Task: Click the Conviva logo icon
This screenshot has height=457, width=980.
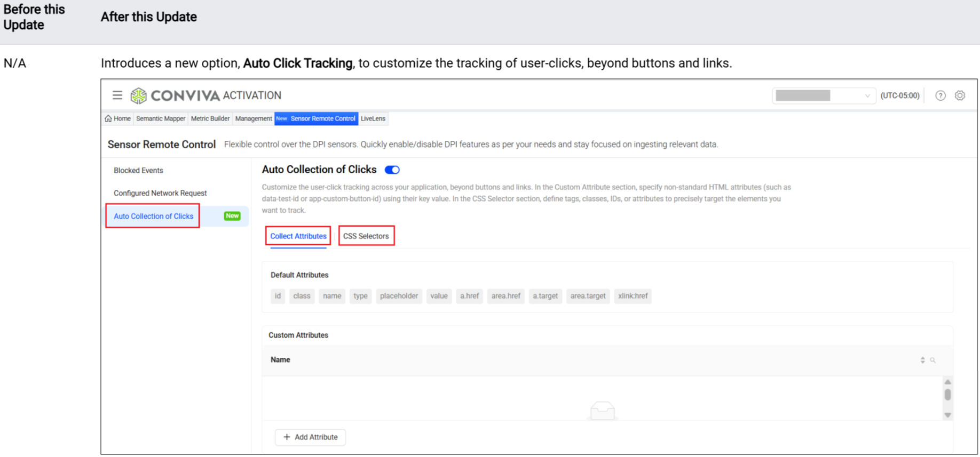Action: tap(139, 95)
